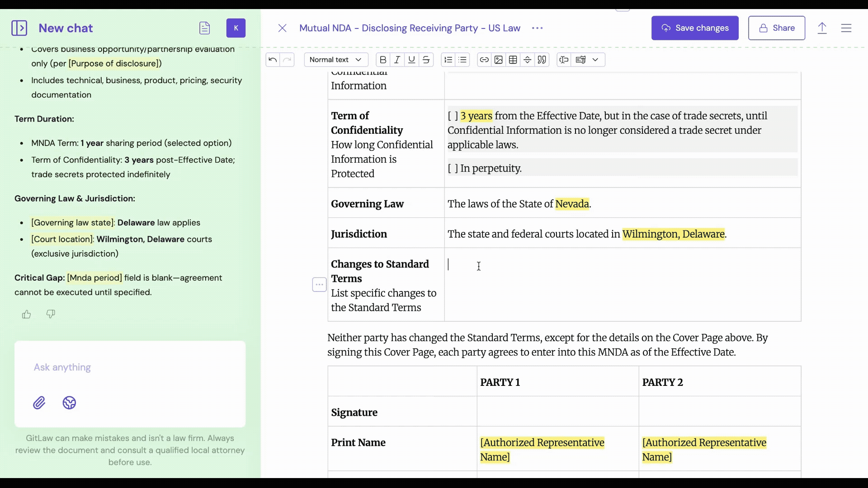
Task: Click the attach file paperclip icon
Action: tap(39, 403)
